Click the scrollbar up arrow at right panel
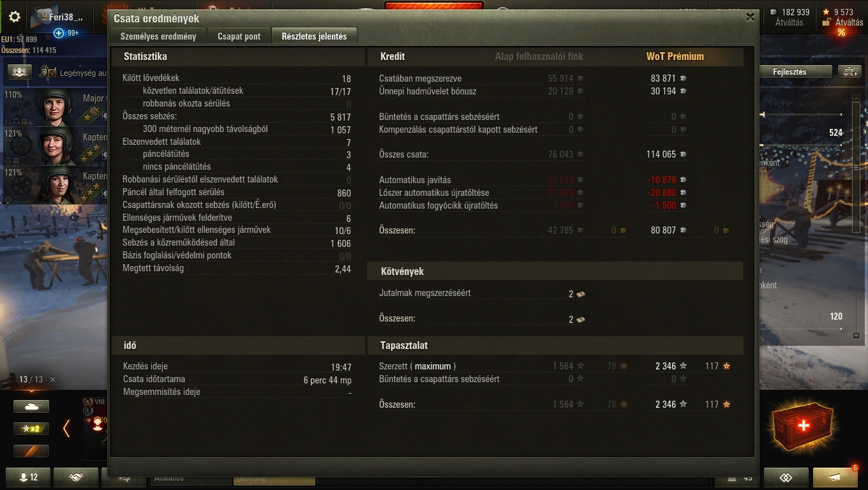 (x=856, y=98)
